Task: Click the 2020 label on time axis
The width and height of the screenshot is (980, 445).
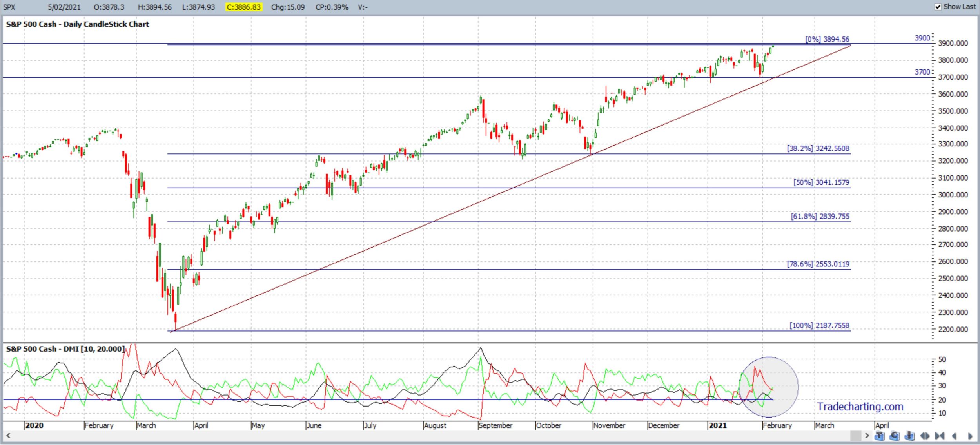Action: point(34,426)
